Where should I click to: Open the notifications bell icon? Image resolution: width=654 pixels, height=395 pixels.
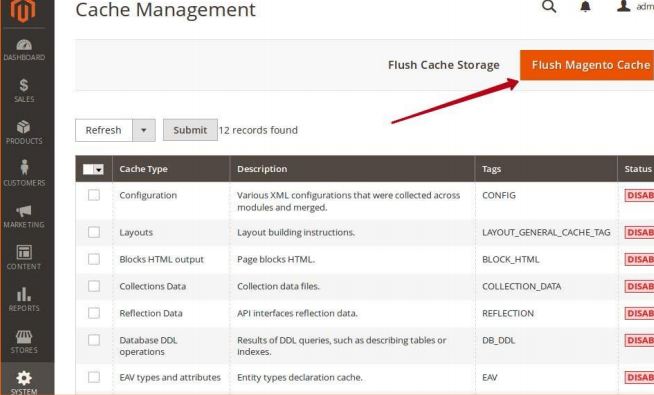point(586,6)
